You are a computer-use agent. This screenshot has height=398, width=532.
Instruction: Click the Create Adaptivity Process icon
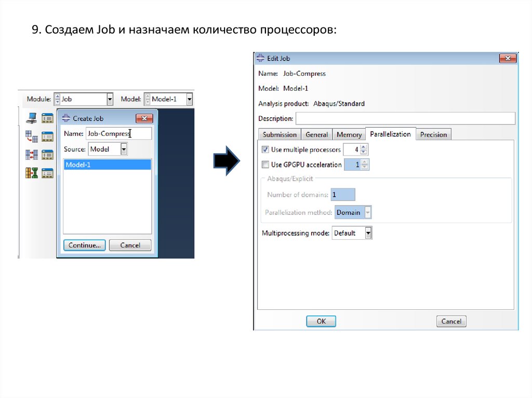click(32, 136)
